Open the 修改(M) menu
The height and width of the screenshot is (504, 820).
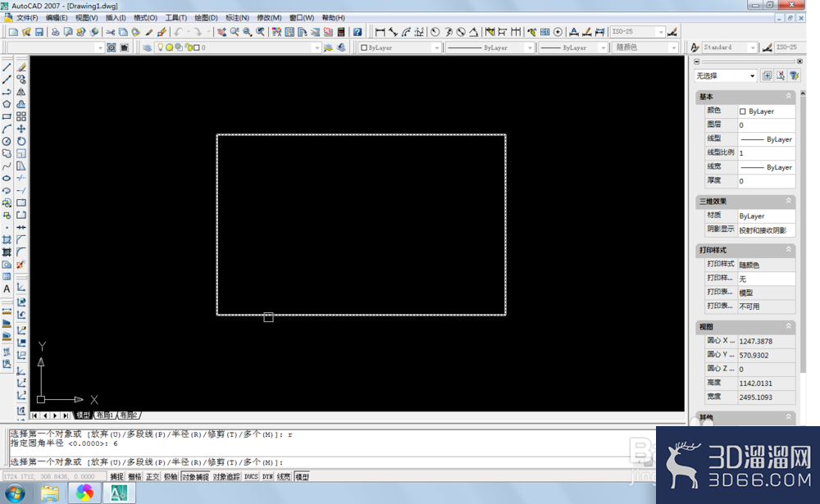pos(269,18)
